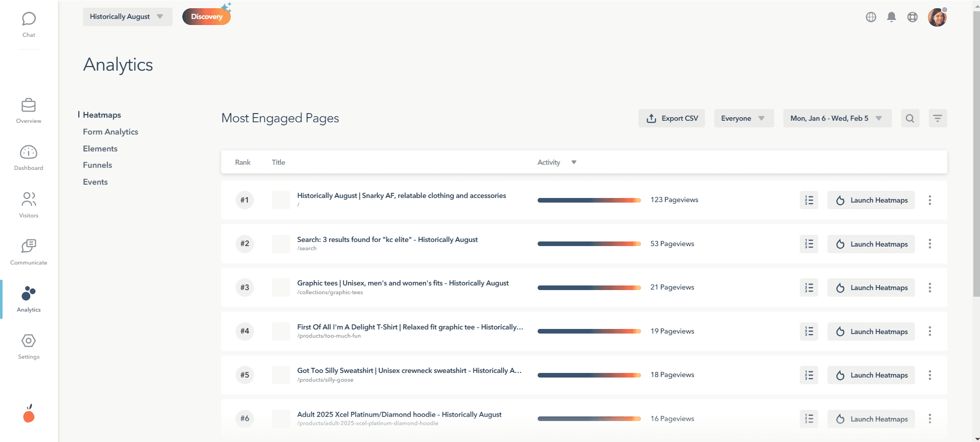This screenshot has width=980, height=442.
Task: Select Funnels in the analytics menu
Action: pyautogui.click(x=97, y=165)
